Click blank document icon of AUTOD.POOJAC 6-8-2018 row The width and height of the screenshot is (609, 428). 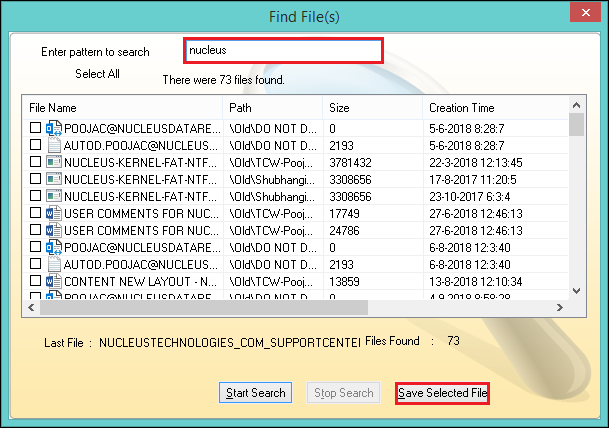[54, 264]
